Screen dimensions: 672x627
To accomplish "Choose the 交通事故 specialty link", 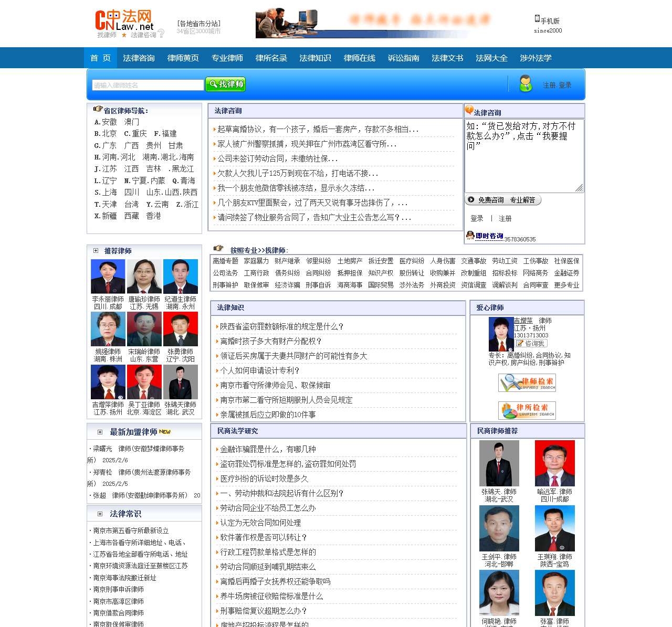I will pyautogui.click(x=474, y=261).
